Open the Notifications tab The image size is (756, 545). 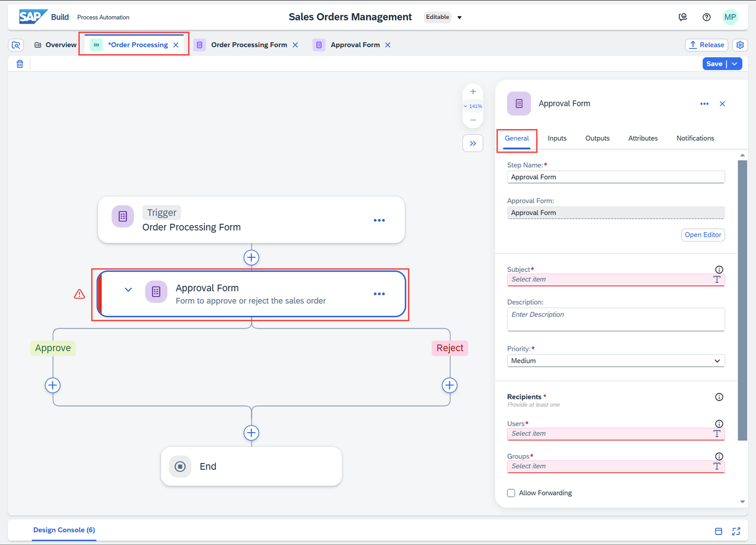(695, 139)
